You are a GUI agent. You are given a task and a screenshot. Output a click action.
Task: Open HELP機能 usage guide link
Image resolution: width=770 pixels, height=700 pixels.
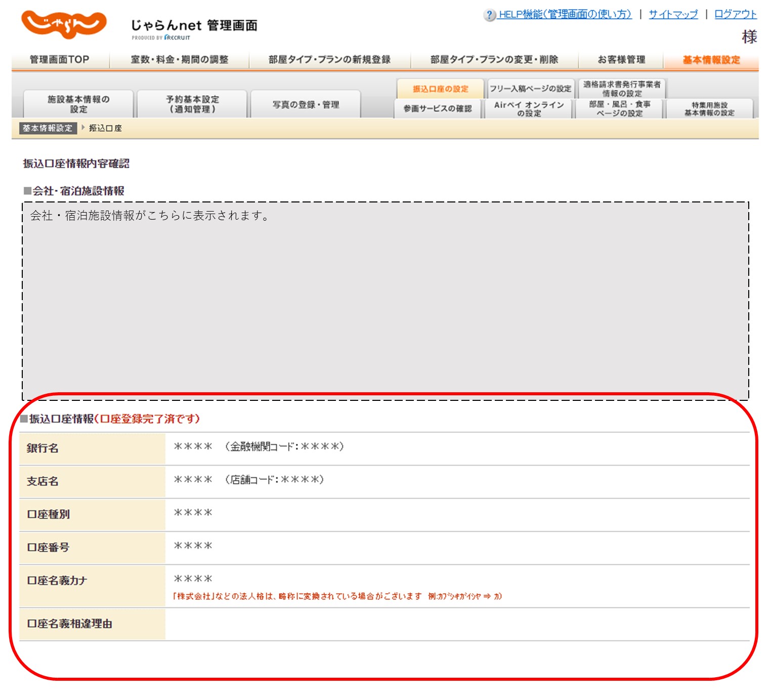click(x=565, y=15)
